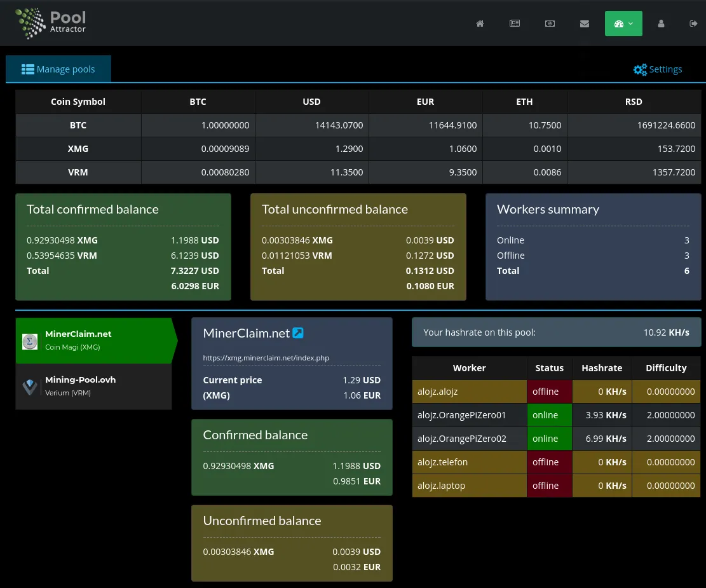Viewport: 706px width, 588px height.
Task: Click Total unconfirmed balance heading
Action: point(334,210)
